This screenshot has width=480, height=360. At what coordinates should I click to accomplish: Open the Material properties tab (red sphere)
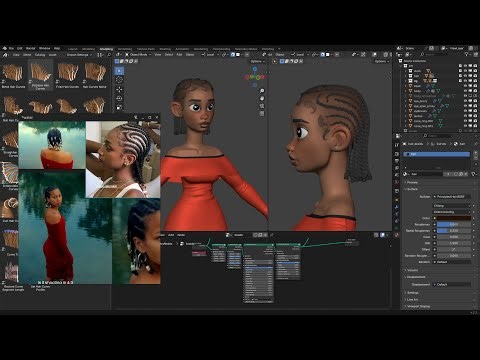(x=397, y=235)
